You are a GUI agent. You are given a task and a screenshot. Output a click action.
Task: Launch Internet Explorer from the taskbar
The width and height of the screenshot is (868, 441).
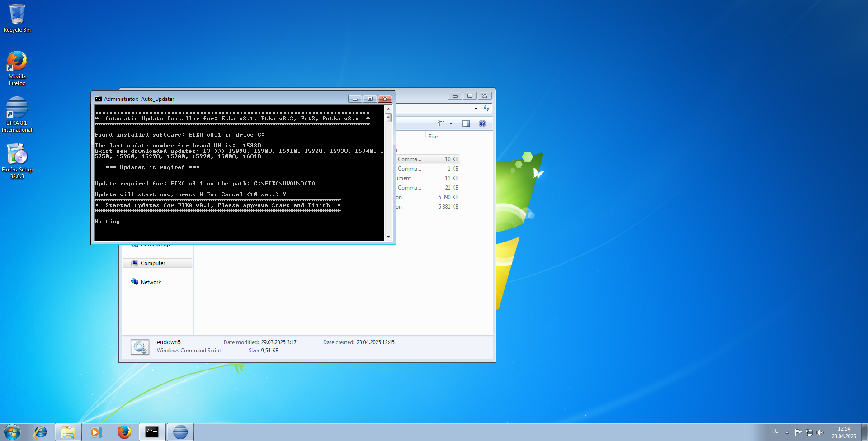click(x=41, y=432)
